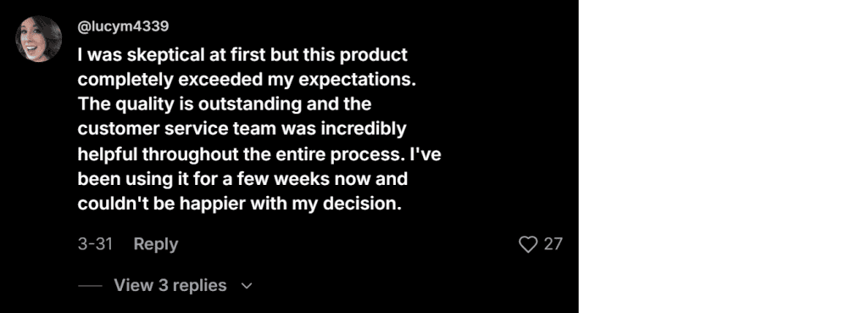The height and width of the screenshot is (313, 868).
Task: Click the line 'couldn't be happier with my decision'
Action: pos(239,204)
